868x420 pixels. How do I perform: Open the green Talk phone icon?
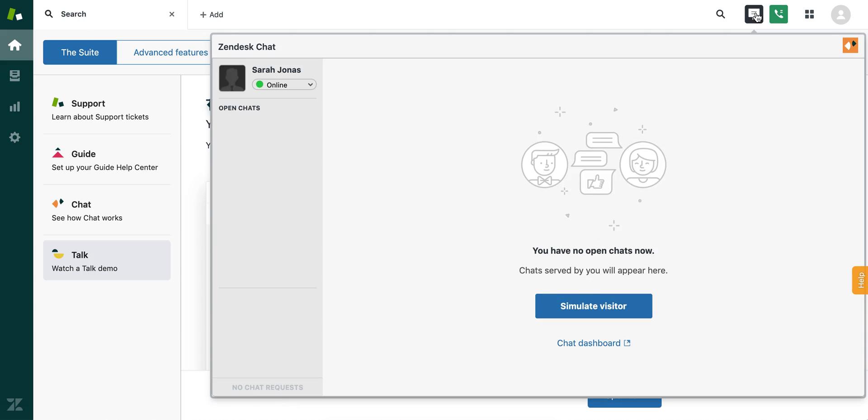(778, 14)
